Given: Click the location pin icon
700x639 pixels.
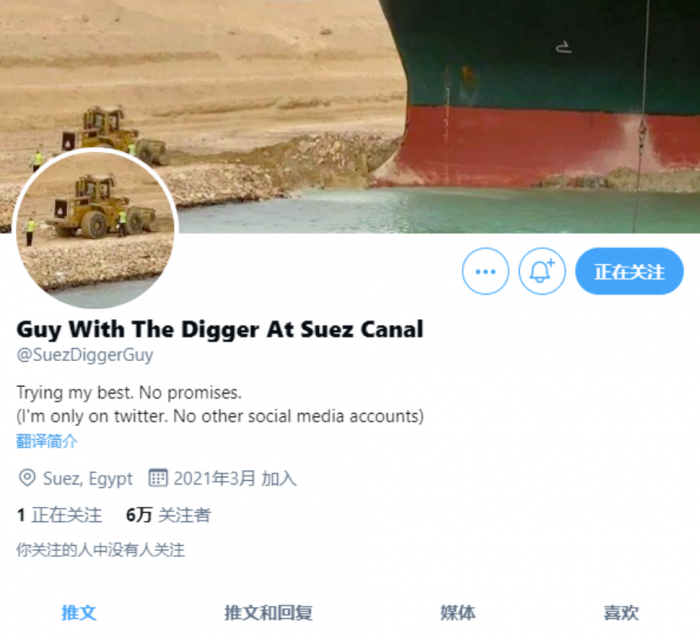Looking at the screenshot, I should [27, 478].
